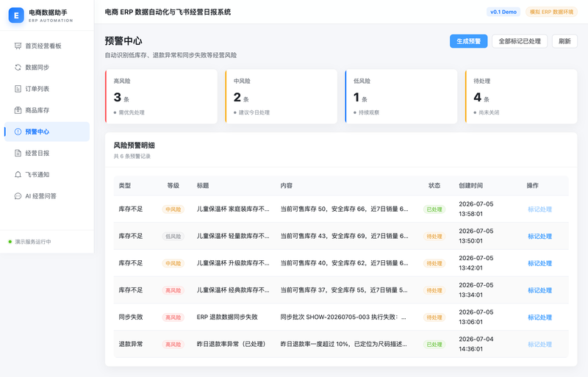588x377 pixels.
Task: Click the 演示服务运行中 status indicator
Action: point(29,242)
